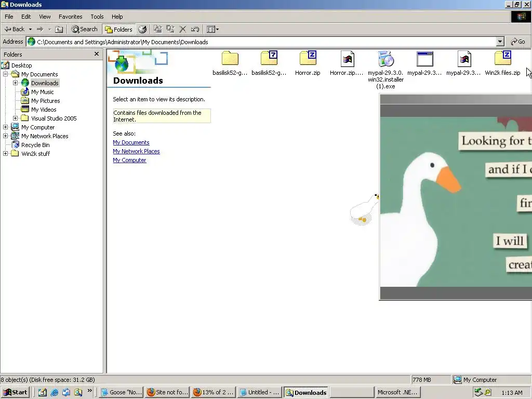Open the Search pane

tap(85, 29)
